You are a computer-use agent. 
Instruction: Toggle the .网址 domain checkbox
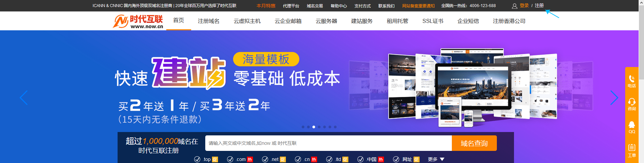click(x=396, y=159)
